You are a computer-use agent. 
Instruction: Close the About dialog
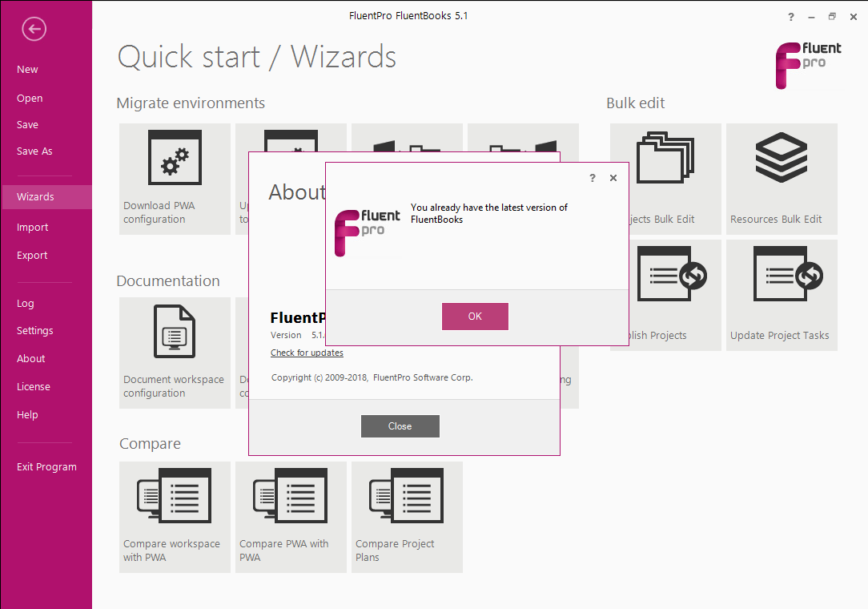400,426
